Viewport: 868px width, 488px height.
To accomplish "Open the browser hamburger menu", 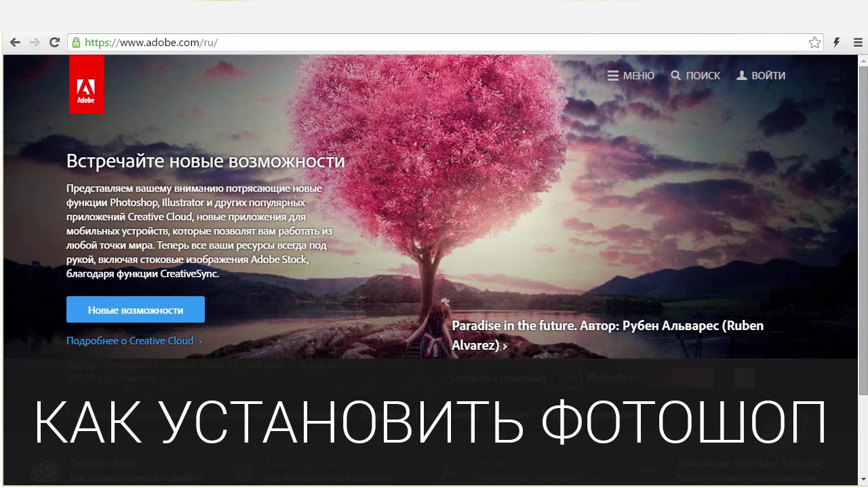I will 857,43.
